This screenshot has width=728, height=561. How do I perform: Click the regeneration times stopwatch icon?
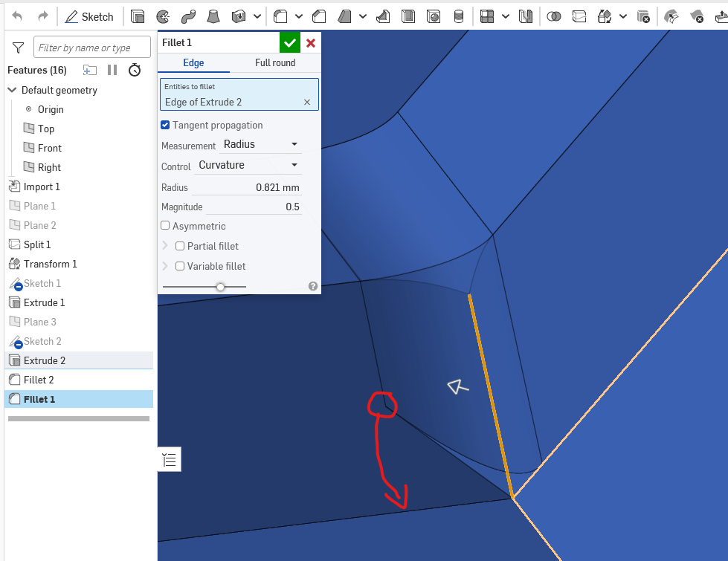point(135,70)
